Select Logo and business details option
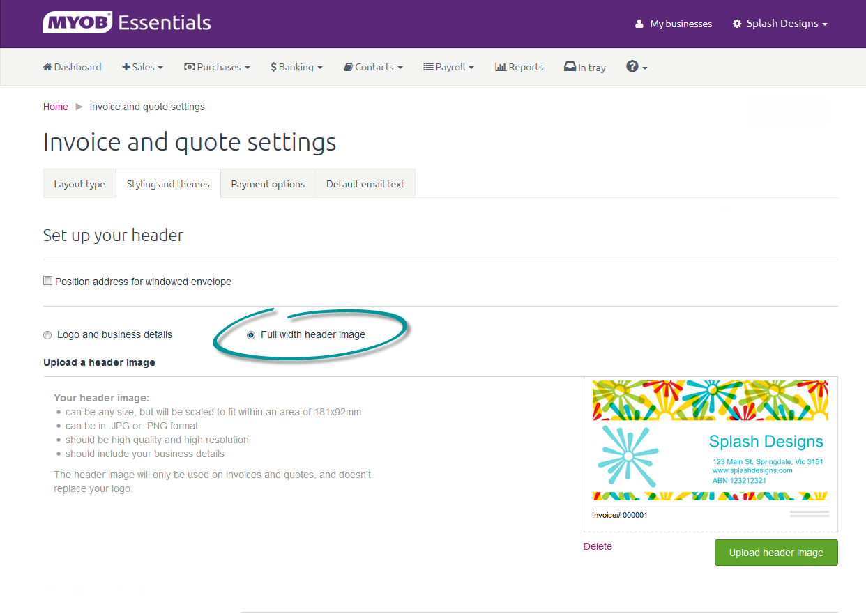866x616 pixels. pos(47,335)
